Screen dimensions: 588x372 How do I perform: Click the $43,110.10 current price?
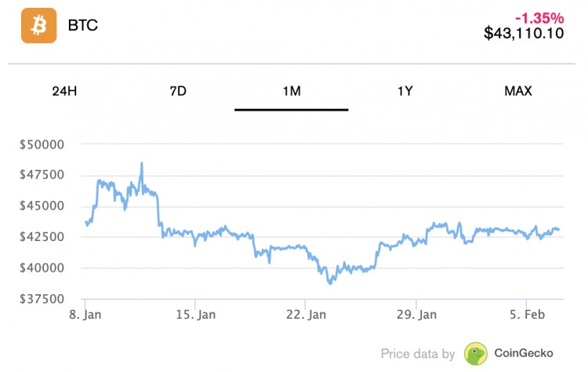[524, 33]
